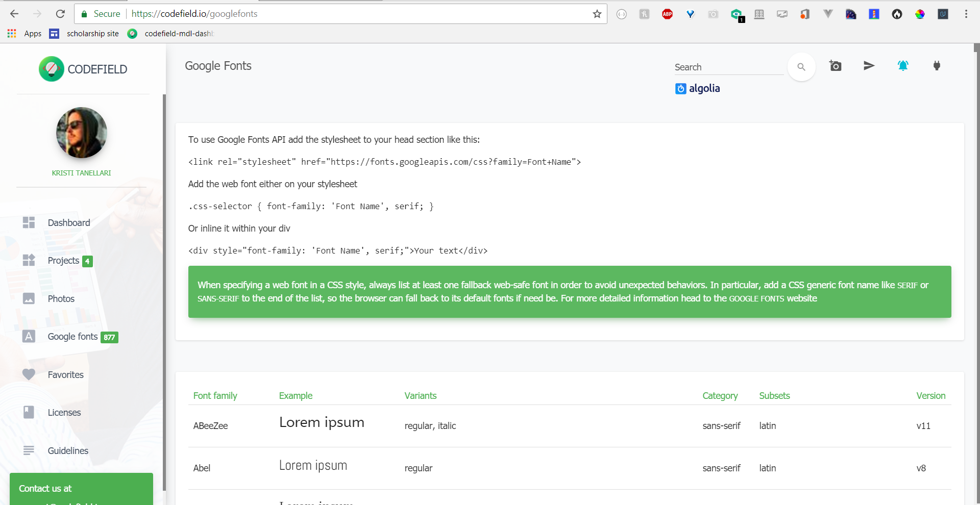Click the Algolia logo

point(697,88)
